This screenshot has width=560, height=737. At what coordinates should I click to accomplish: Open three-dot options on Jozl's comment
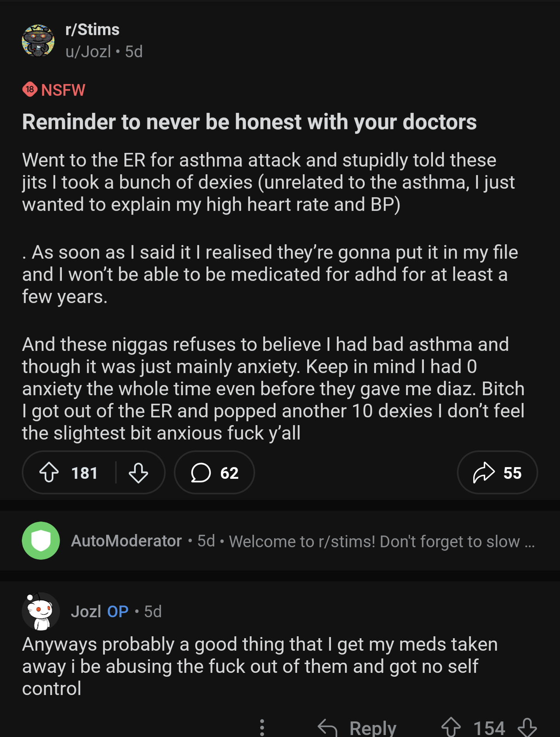coord(262,727)
